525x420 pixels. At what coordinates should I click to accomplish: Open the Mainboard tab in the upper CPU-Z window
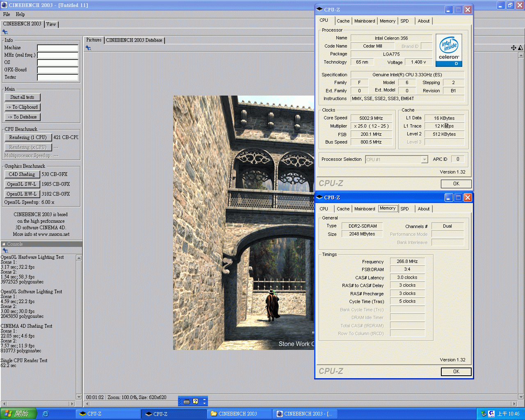point(365,21)
